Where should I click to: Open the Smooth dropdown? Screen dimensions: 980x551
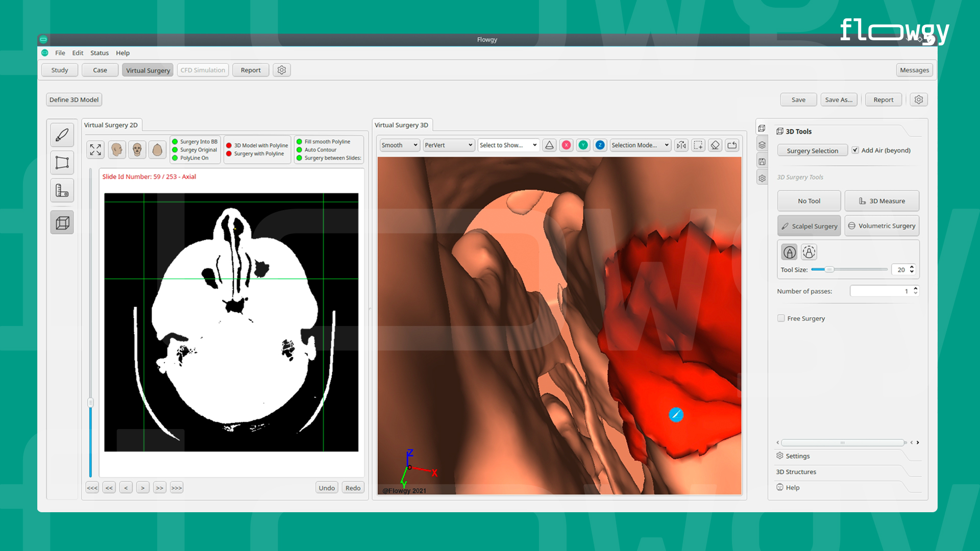pos(399,145)
